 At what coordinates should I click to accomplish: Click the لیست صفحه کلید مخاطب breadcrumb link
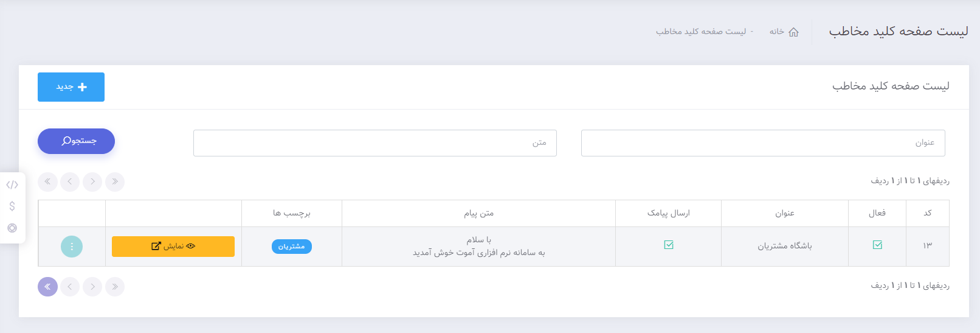(x=701, y=32)
